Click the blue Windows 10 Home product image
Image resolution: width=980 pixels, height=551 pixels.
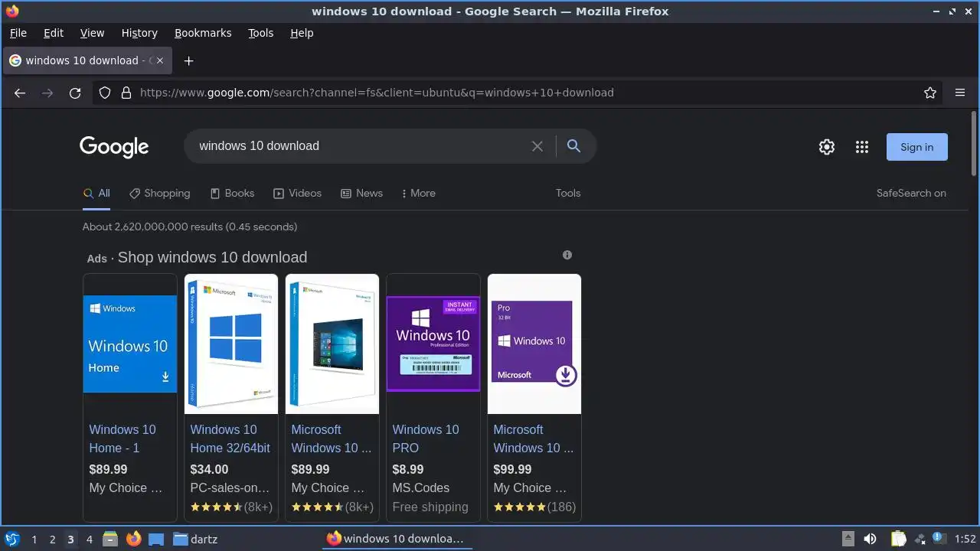coord(130,344)
